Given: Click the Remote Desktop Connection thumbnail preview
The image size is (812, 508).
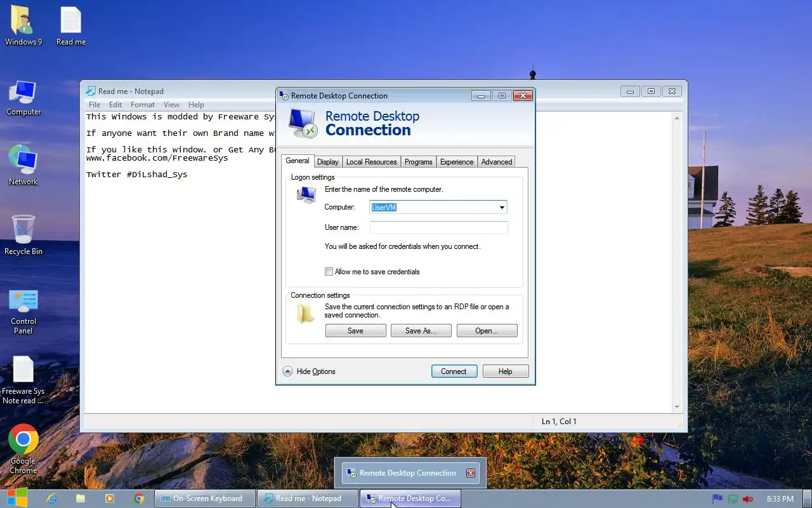Looking at the screenshot, I should (410, 473).
